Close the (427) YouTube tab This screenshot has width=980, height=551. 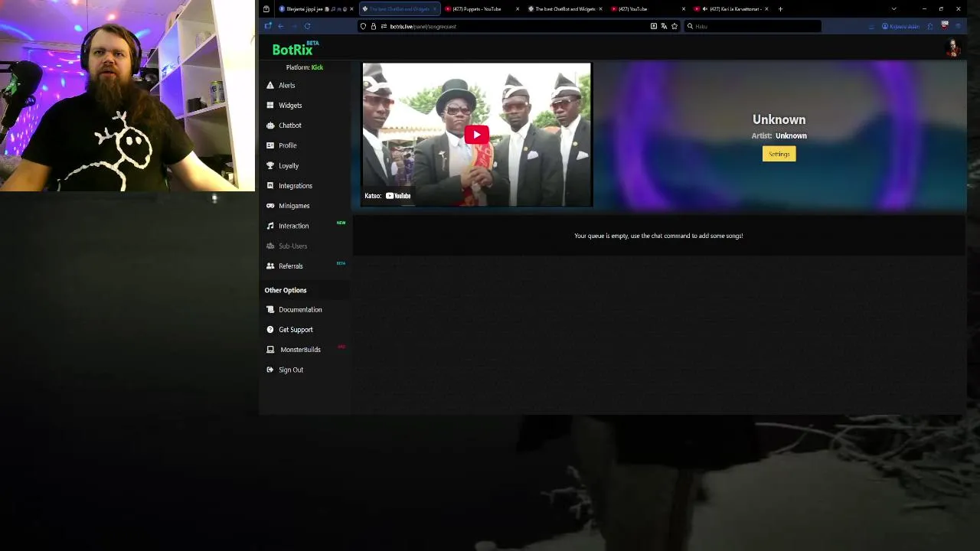pos(683,8)
